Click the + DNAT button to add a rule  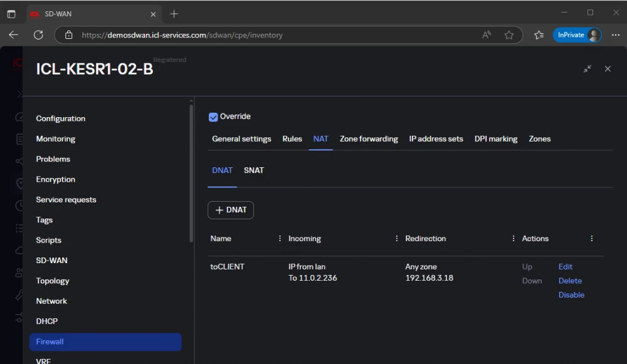230,210
